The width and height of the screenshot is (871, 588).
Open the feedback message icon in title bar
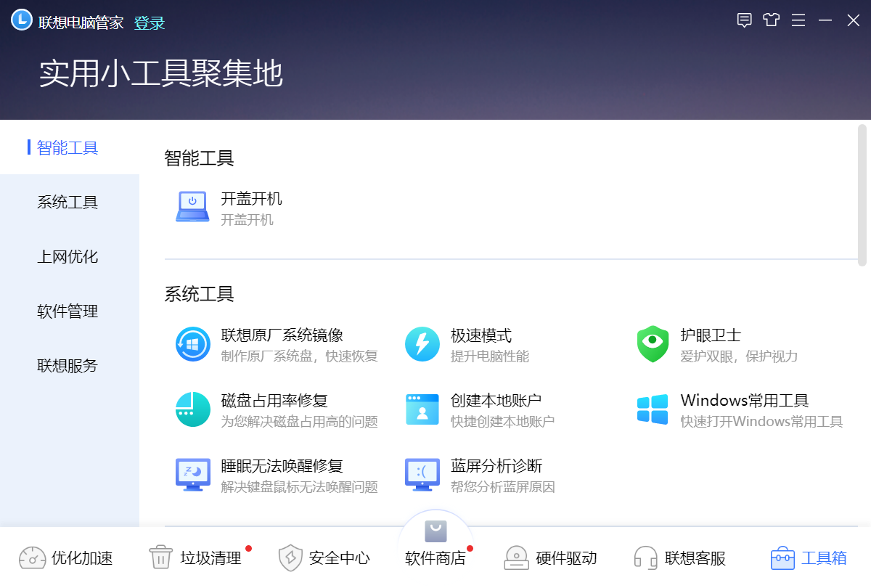744,20
